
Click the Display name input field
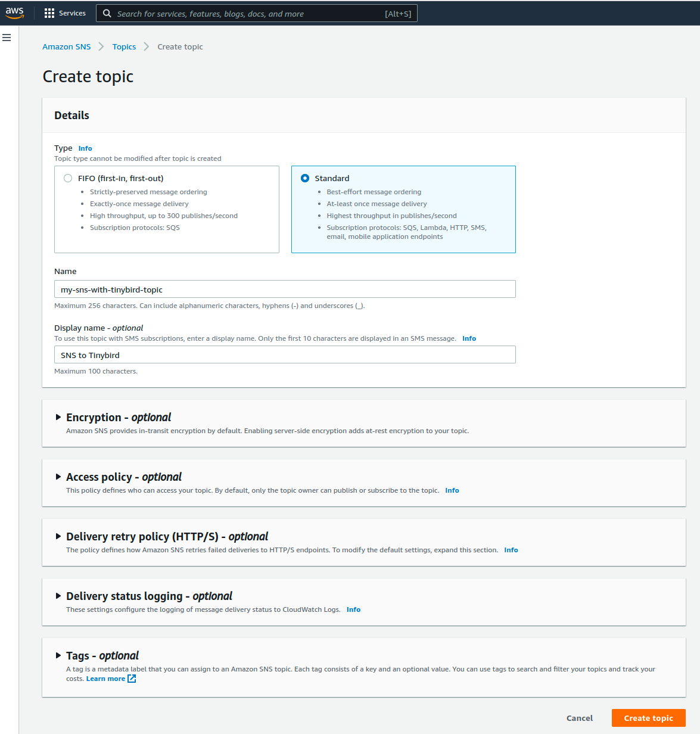pos(285,355)
